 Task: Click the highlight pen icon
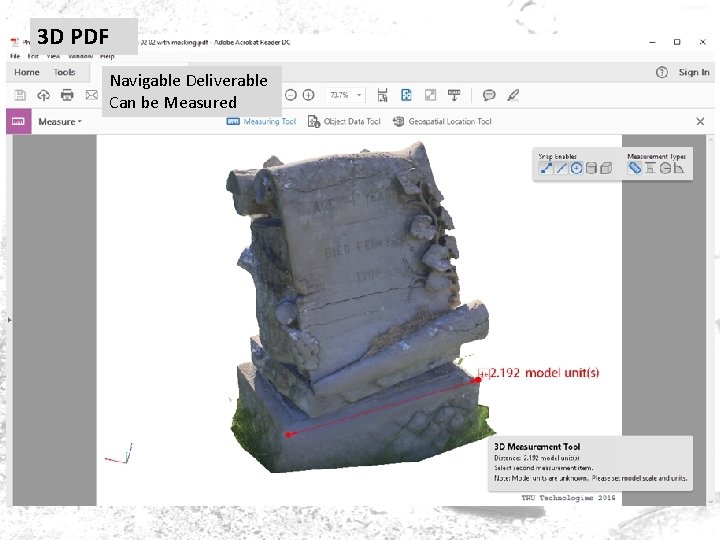(x=513, y=95)
